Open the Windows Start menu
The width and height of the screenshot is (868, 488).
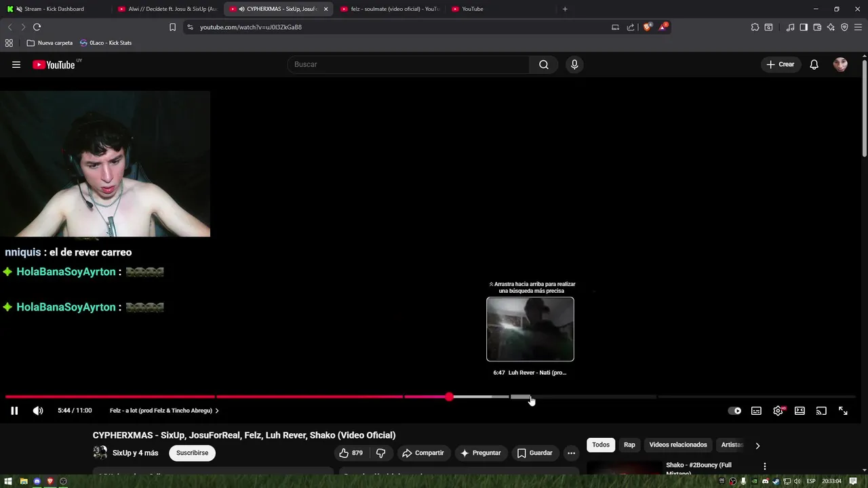click(x=8, y=481)
